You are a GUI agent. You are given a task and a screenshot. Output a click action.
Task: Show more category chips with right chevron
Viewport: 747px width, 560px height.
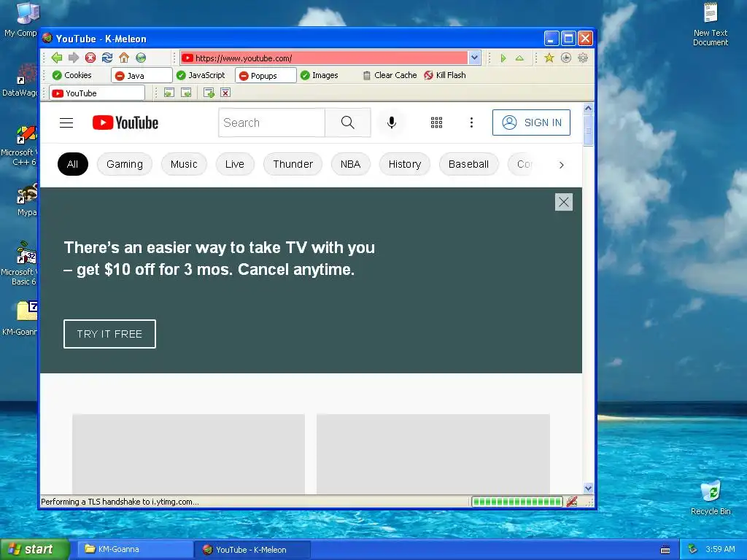click(x=561, y=165)
